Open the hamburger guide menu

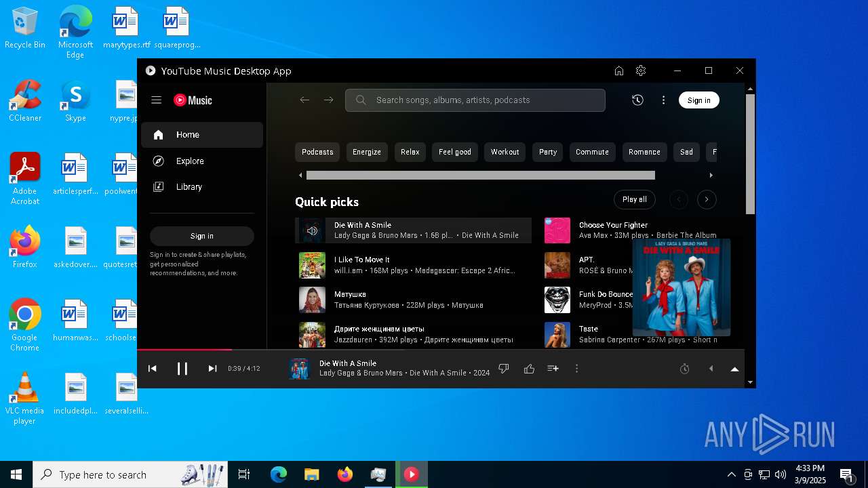click(x=156, y=100)
